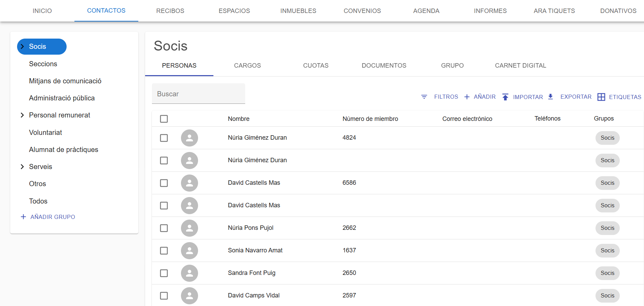Click avatar of Núria Giménez Duran without member number
644x306 pixels.
[190, 161]
